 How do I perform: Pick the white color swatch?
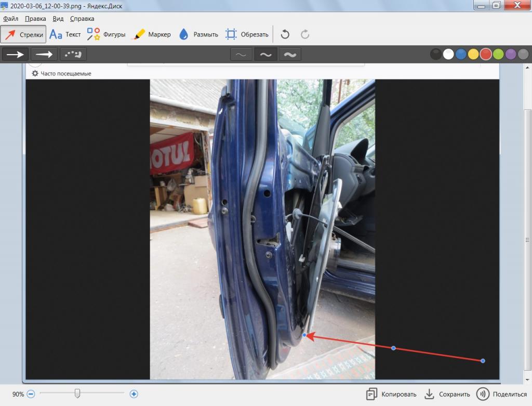click(448, 54)
